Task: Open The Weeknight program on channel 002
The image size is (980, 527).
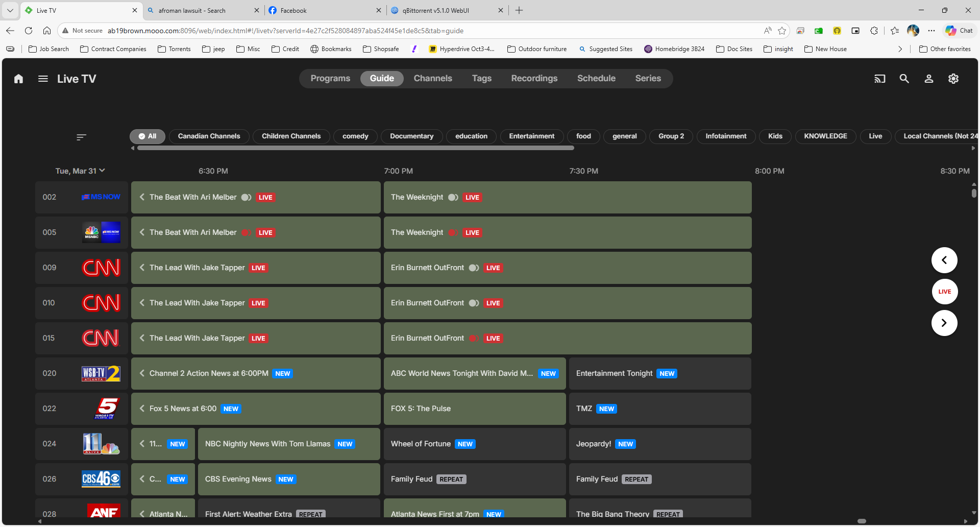Action: click(567, 197)
